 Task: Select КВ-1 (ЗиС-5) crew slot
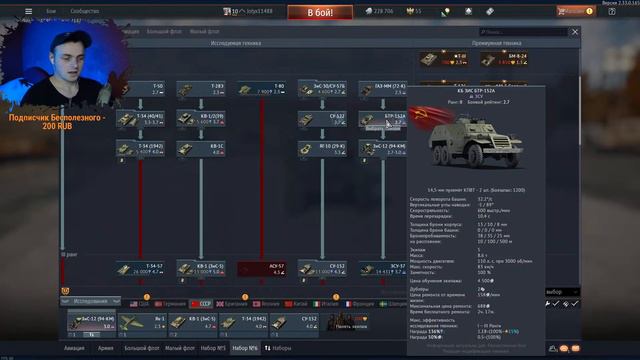193,325
